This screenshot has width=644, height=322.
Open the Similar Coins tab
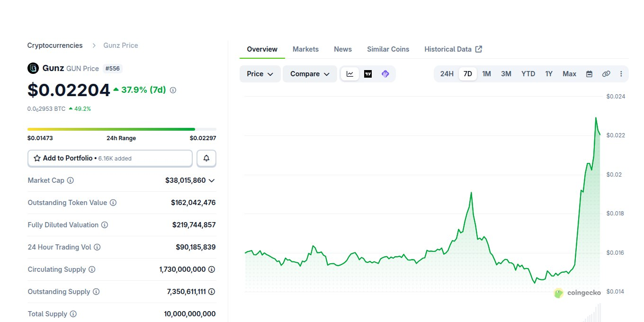pos(388,49)
